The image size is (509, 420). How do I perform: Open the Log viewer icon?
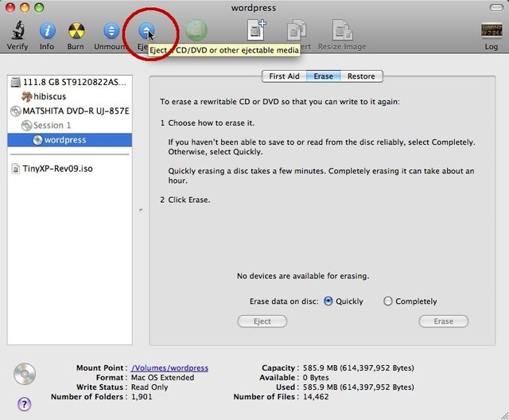coord(492,31)
